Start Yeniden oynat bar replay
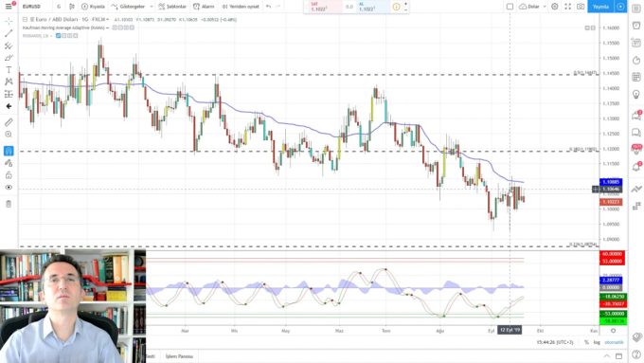Viewport: 644px width, 363px height. point(241,7)
